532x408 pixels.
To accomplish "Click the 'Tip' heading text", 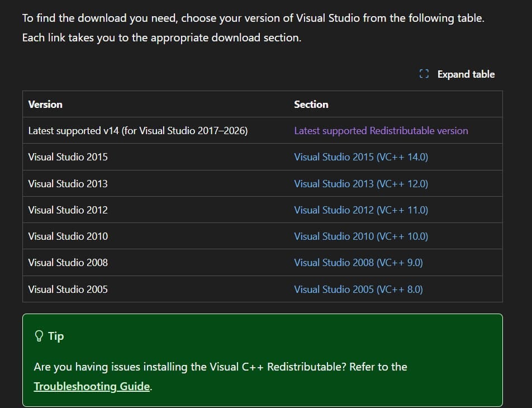I will pos(56,336).
